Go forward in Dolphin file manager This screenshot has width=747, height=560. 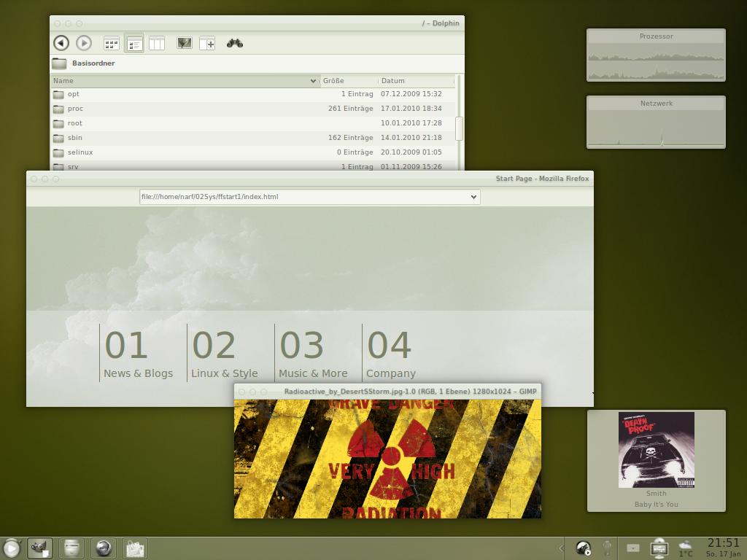tap(84, 43)
